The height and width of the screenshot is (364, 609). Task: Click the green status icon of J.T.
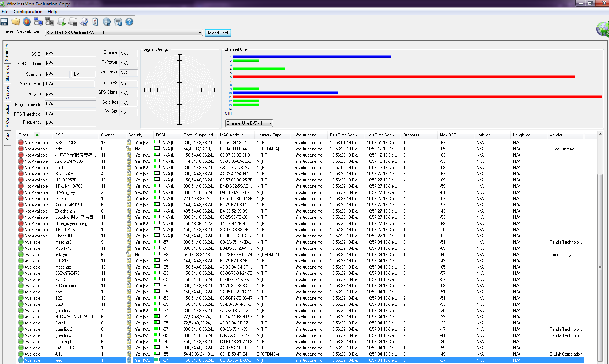[x=21, y=354]
